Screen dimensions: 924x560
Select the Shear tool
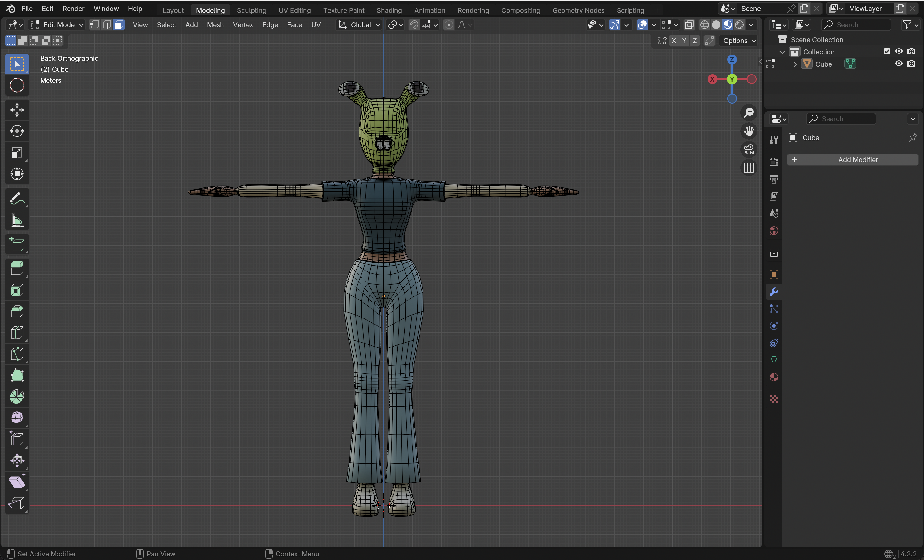(x=17, y=482)
